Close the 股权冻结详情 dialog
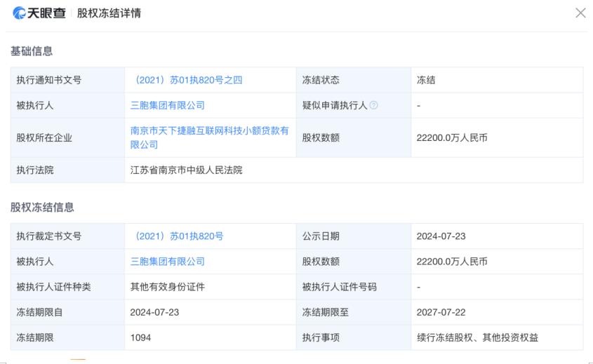 click(x=580, y=13)
